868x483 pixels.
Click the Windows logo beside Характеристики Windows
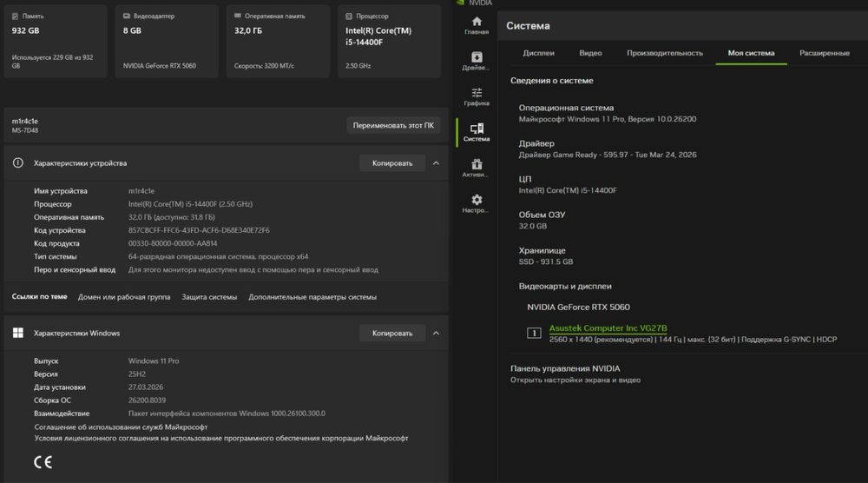click(x=17, y=333)
